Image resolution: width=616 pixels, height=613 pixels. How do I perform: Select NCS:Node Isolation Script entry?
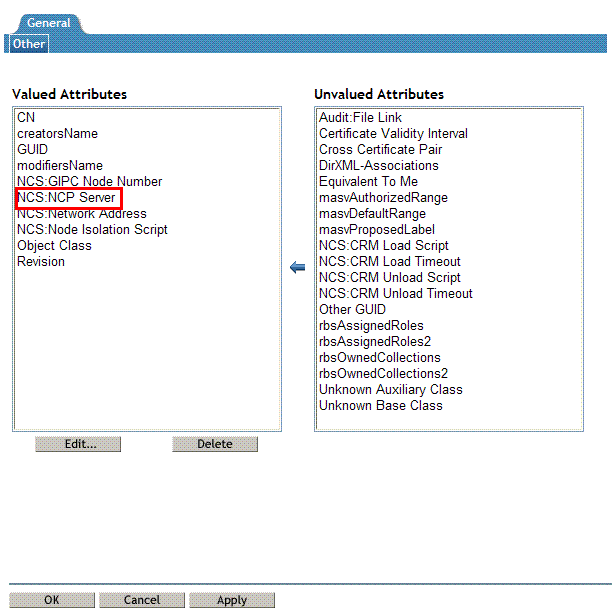[92, 230]
